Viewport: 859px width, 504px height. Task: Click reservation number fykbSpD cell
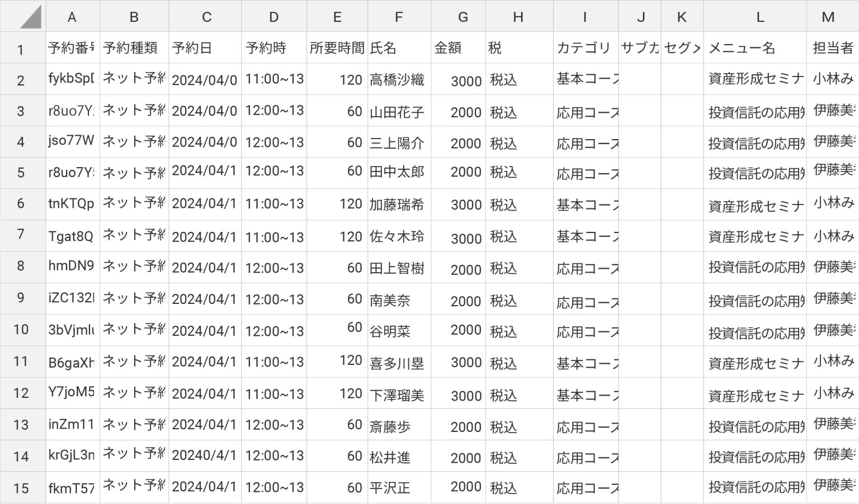point(72,79)
